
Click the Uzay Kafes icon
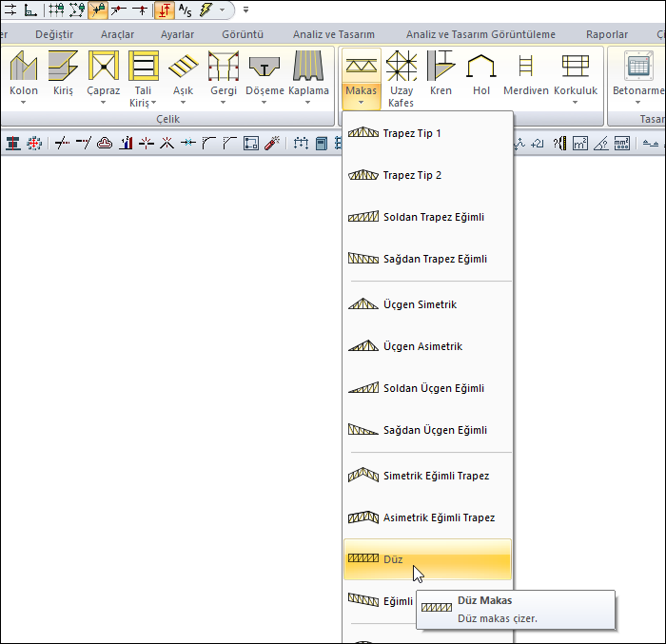(401, 67)
